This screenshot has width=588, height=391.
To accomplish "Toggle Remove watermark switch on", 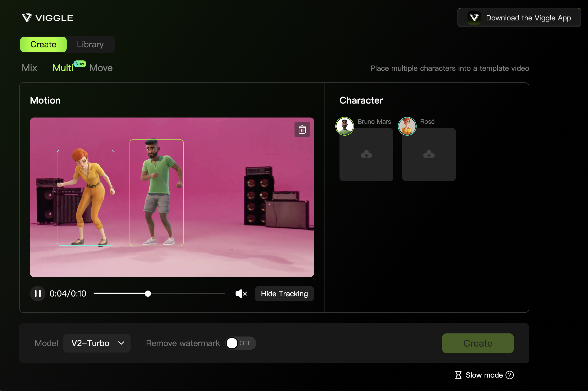I will pos(240,343).
